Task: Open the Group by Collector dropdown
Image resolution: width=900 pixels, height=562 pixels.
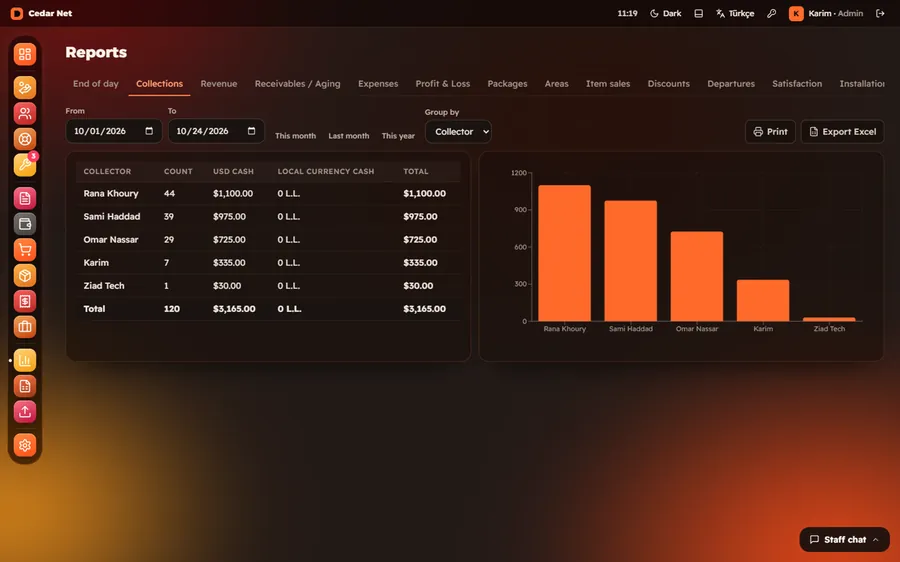Action: pos(458,131)
